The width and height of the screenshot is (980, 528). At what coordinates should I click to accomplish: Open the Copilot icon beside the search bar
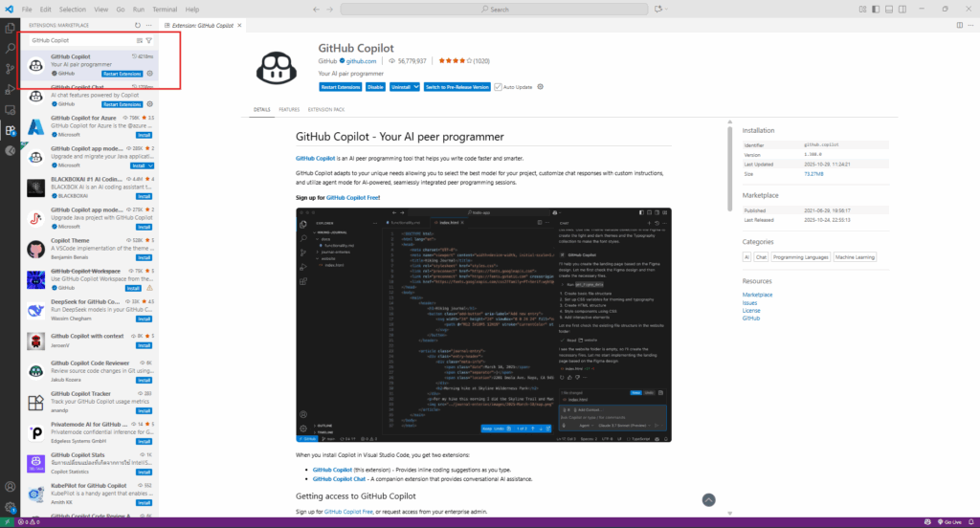coord(658,10)
